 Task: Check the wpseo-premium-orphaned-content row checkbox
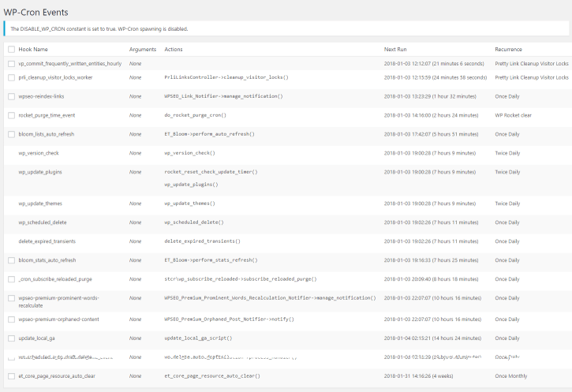[11, 319]
